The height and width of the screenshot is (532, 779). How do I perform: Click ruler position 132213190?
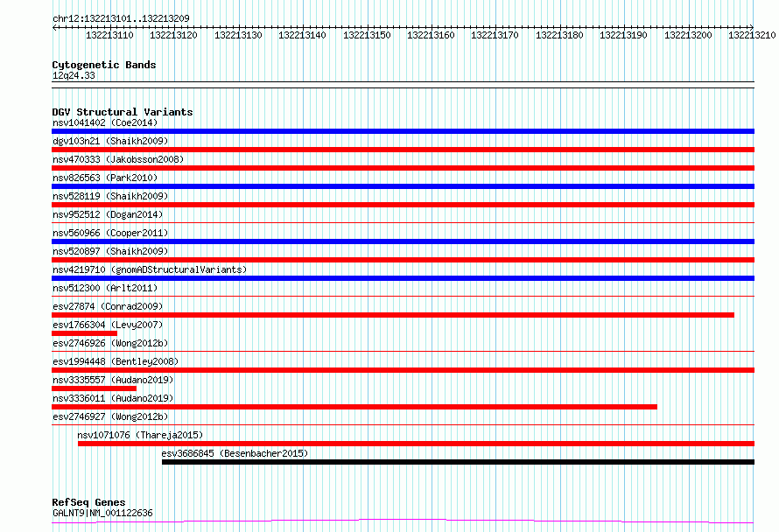(623, 35)
